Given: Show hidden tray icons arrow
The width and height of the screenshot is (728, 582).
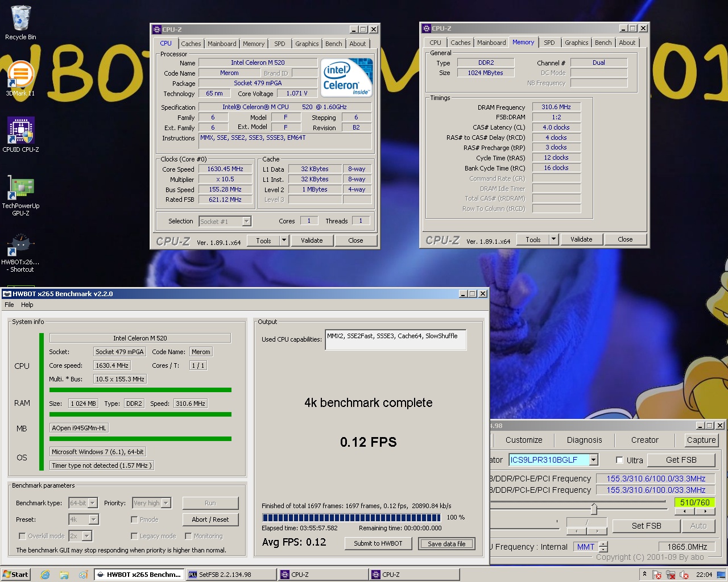Looking at the screenshot, I should click(644, 575).
